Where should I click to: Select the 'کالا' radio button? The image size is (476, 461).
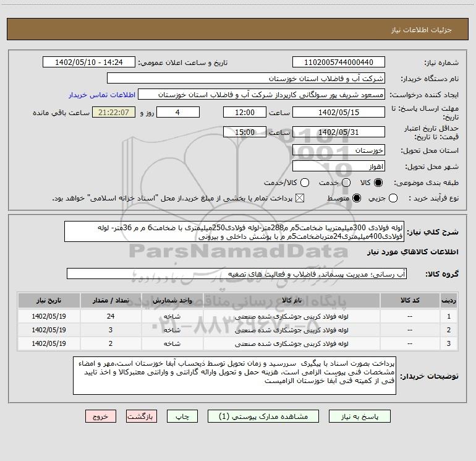(x=378, y=183)
